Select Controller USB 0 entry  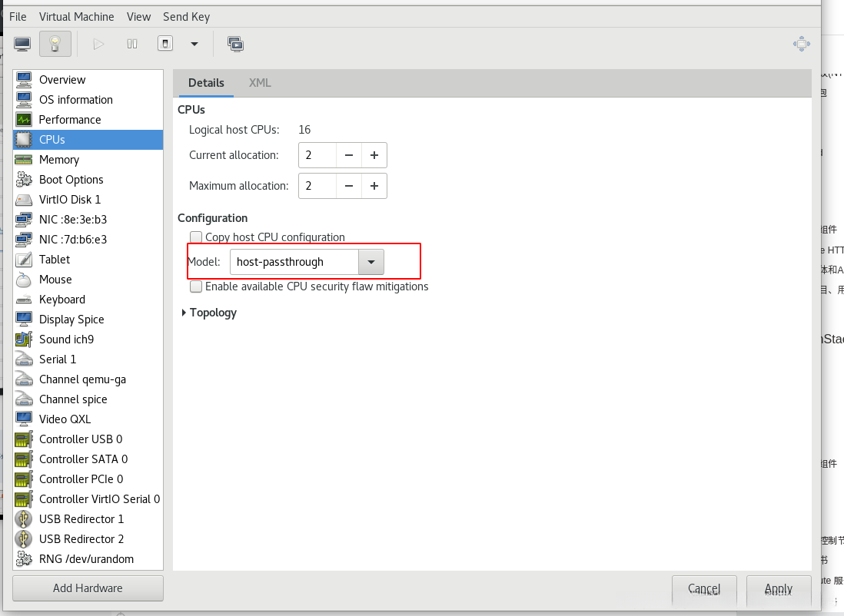coord(88,439)
